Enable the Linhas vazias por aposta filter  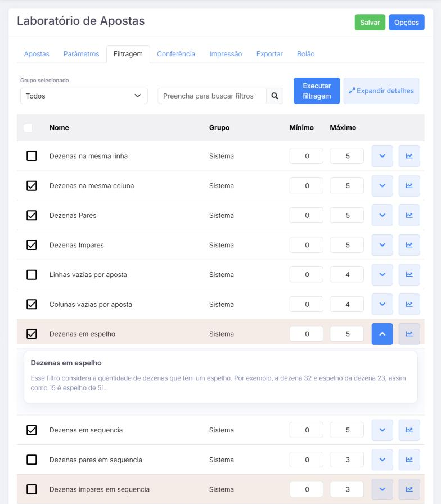click(x=31, y=274)
